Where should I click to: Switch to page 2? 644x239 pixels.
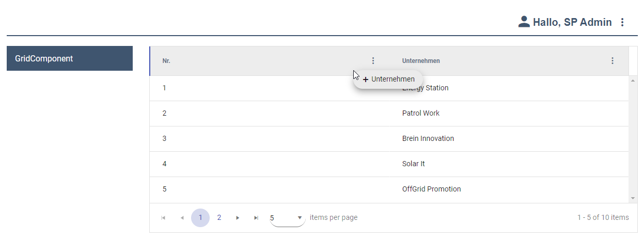(219, 218)
